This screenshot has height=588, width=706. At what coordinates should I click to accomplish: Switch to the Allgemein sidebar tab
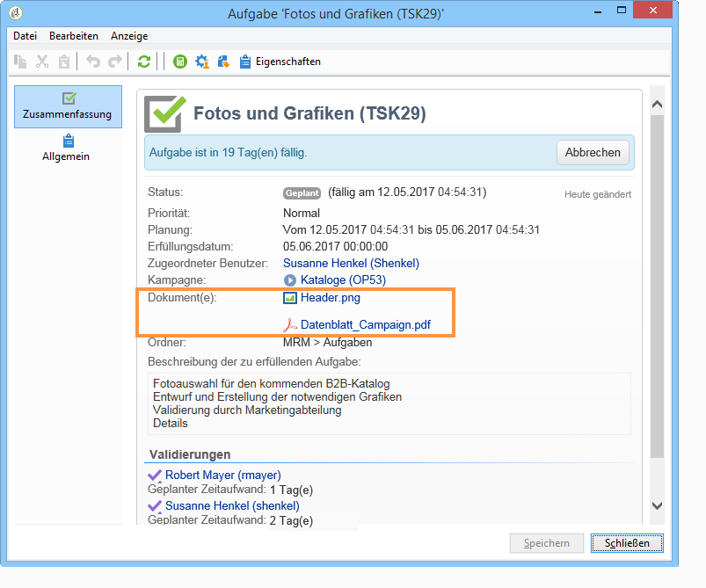point(66,149)
